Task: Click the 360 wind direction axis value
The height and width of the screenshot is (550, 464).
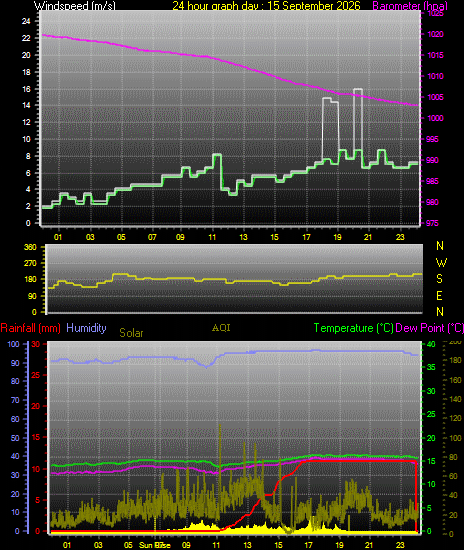Action: click(30, 247)
